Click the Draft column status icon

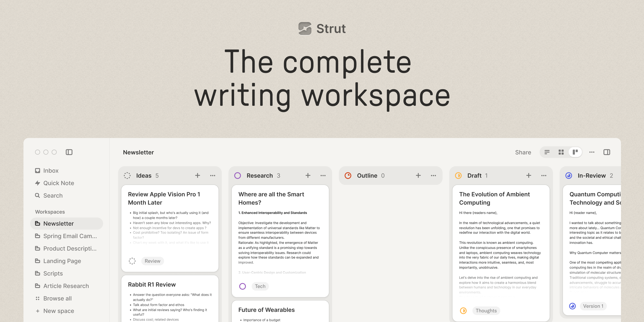[x=458, y=175]
